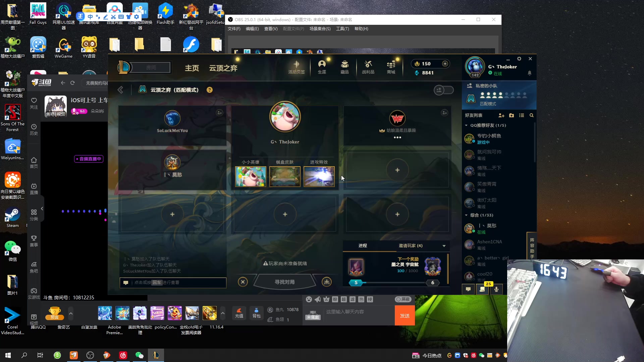Toggle the 屏蔽 switch in Douyu chat

[403, 299]
